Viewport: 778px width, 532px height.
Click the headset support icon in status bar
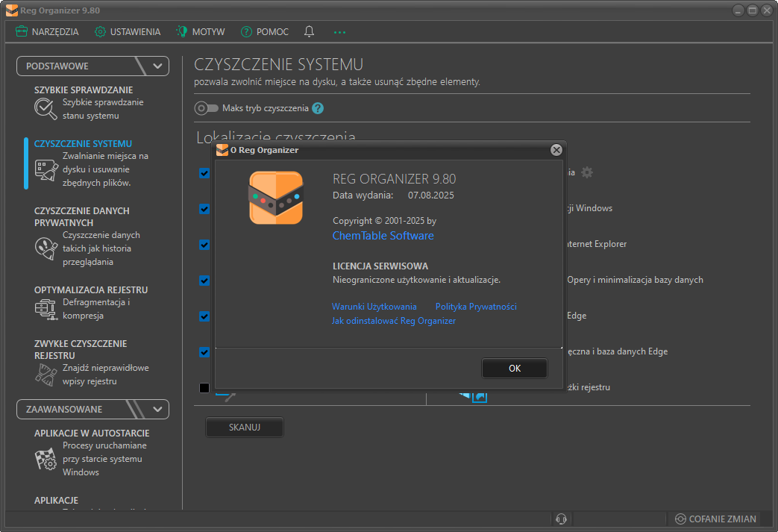[561, 519]
